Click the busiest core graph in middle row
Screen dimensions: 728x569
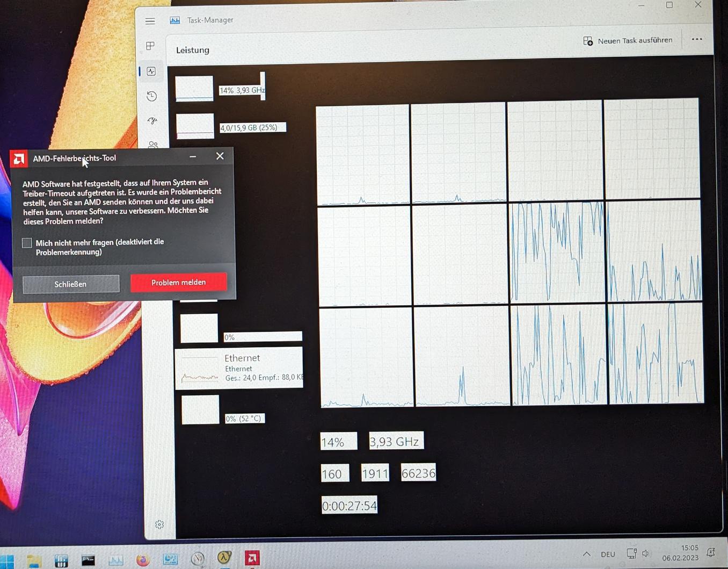(557, 252)
